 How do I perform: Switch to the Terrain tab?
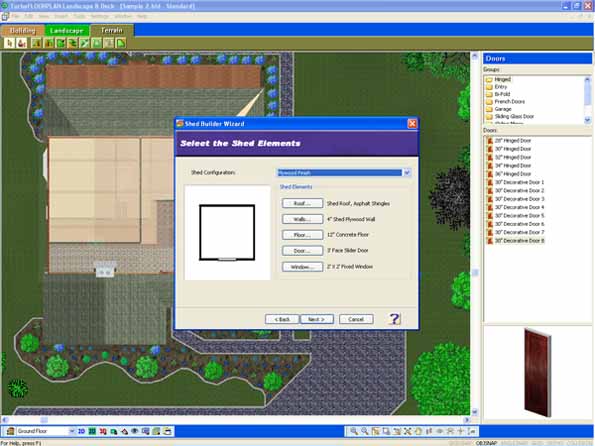tap(112, 30)
